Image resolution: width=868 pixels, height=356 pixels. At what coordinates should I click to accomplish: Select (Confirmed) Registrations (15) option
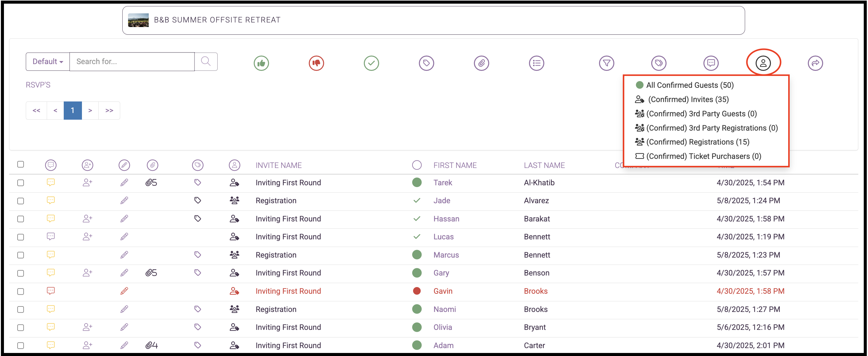(693, 142)
